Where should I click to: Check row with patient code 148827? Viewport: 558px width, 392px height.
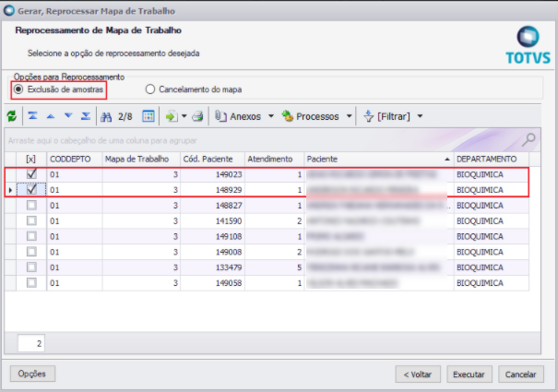click(x=31, y=205)
